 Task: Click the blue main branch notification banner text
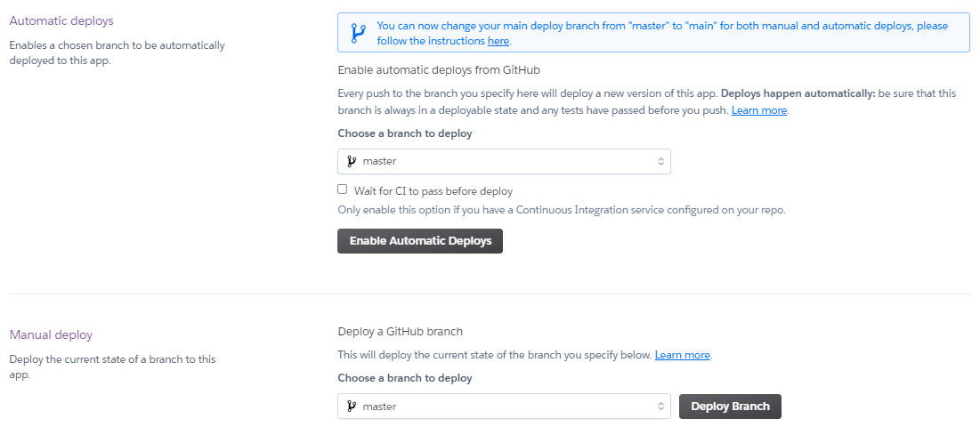coord(662,33)
